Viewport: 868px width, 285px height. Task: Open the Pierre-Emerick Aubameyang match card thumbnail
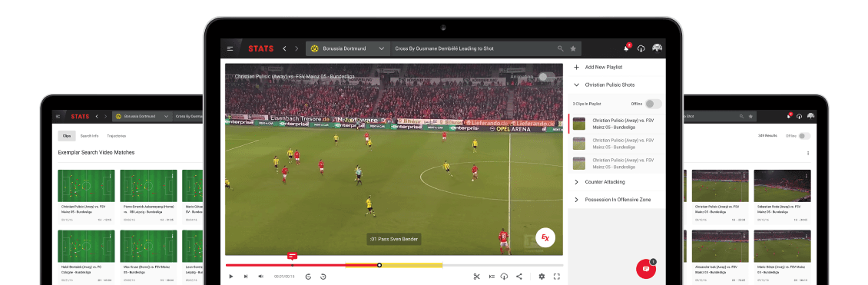point(148,186)
